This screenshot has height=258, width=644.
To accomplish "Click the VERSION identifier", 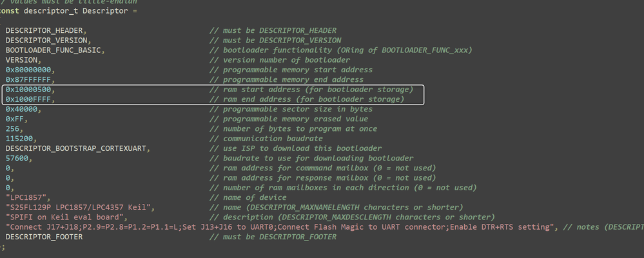I will (x=21, y=60).
